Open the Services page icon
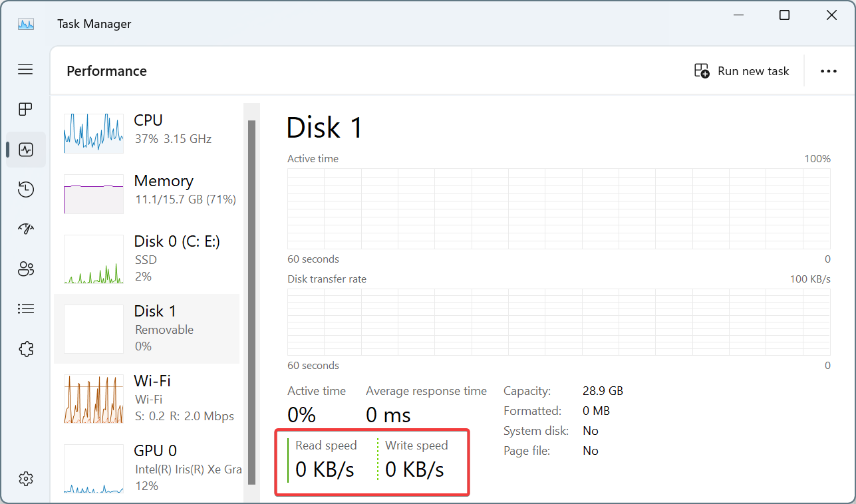This screenshot has height=504, width=856. [25, 349]
